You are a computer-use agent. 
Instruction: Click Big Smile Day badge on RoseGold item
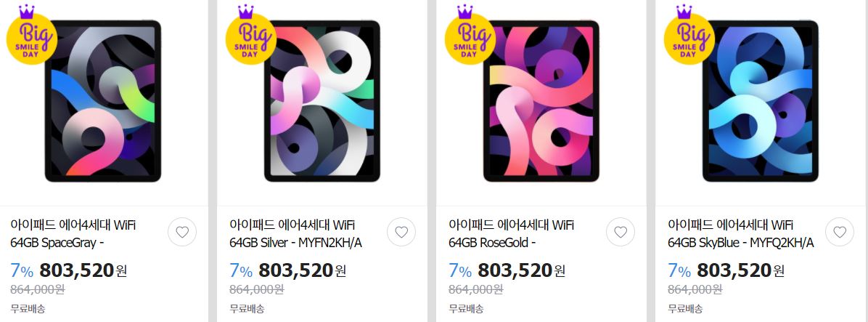coord(470,36)
